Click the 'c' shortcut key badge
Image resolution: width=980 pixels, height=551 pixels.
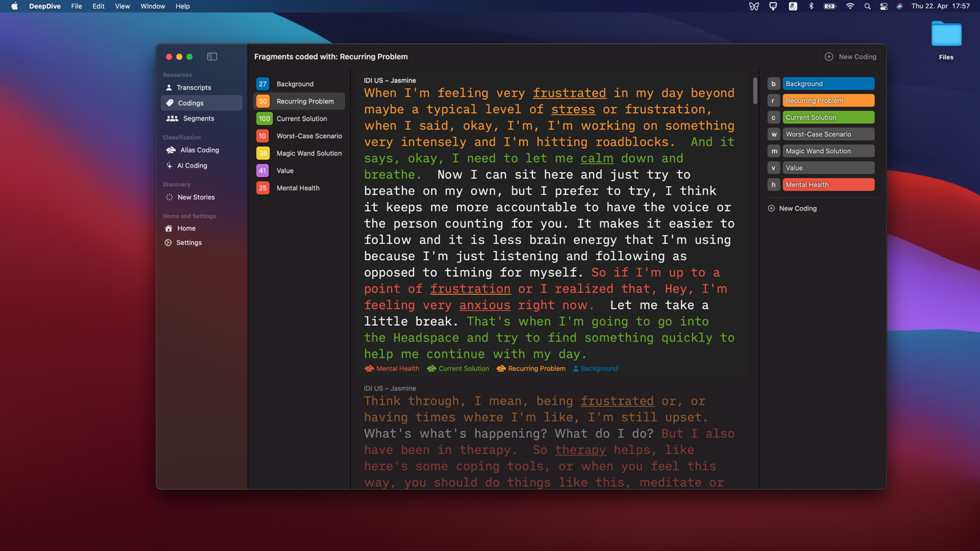point(774,118)
